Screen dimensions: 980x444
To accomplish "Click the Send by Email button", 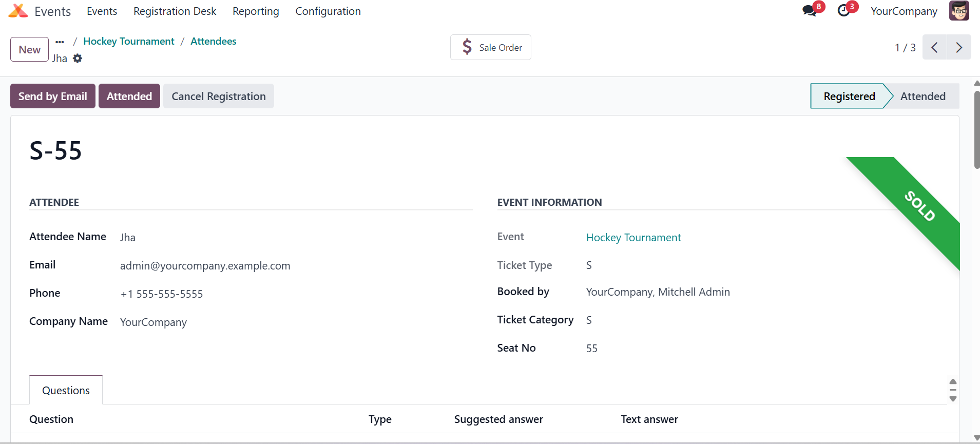I will point(53,96).
